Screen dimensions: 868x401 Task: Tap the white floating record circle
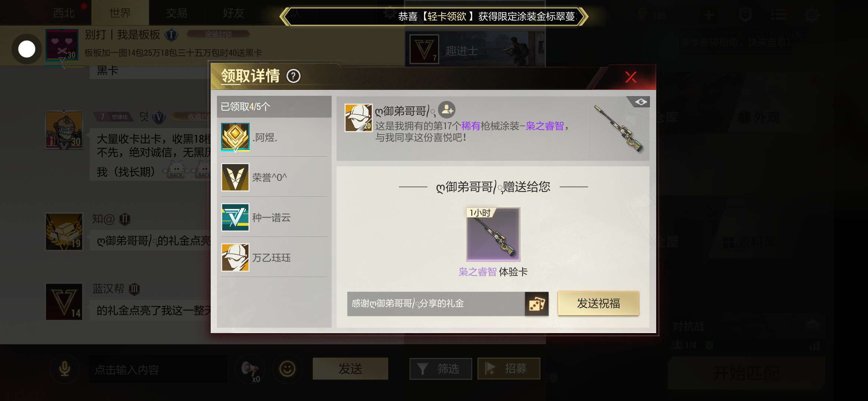point(27,49)
